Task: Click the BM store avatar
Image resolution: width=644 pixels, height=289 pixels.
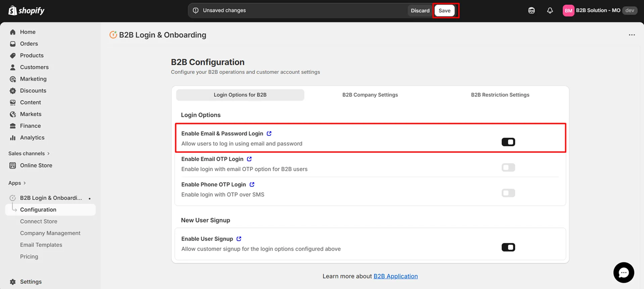Action: 568,10
